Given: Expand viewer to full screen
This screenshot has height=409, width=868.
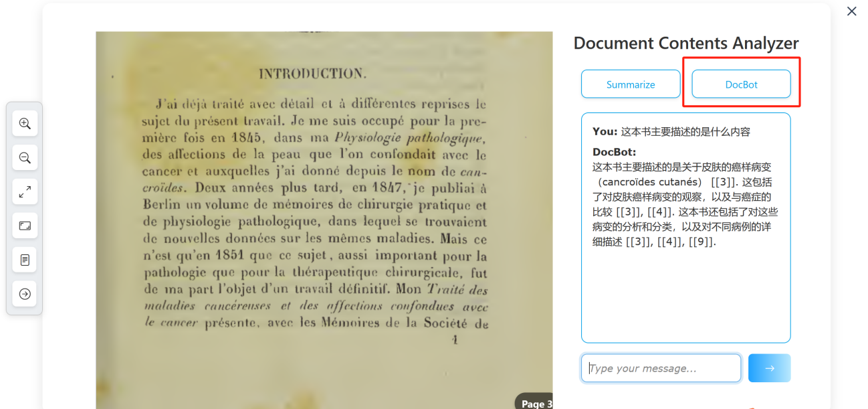Looking at the screenshot, I should 25,191.
